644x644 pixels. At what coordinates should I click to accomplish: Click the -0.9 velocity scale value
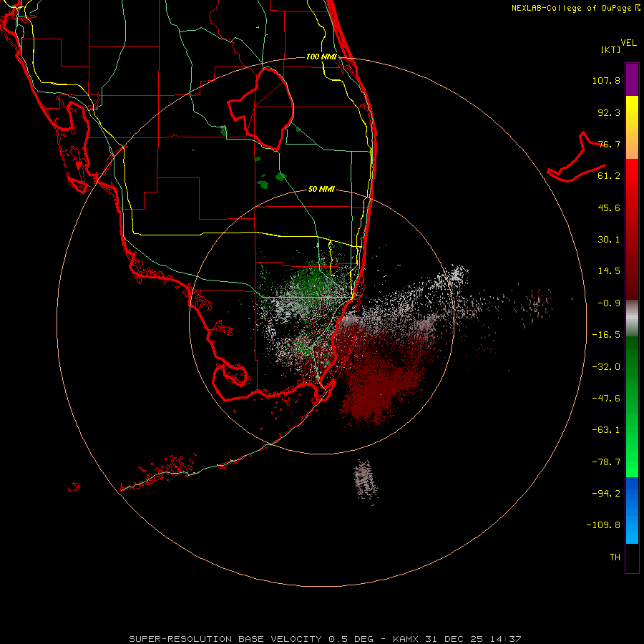609,303
